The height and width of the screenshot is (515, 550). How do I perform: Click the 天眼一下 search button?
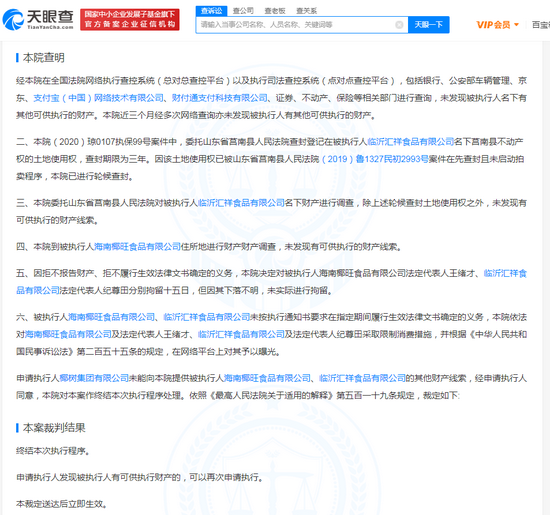[428, 25]
